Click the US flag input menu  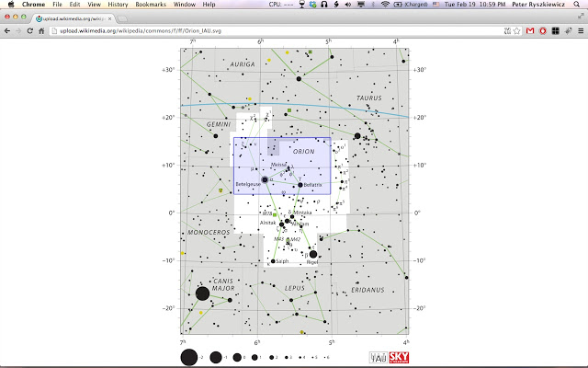coord(435,4)
